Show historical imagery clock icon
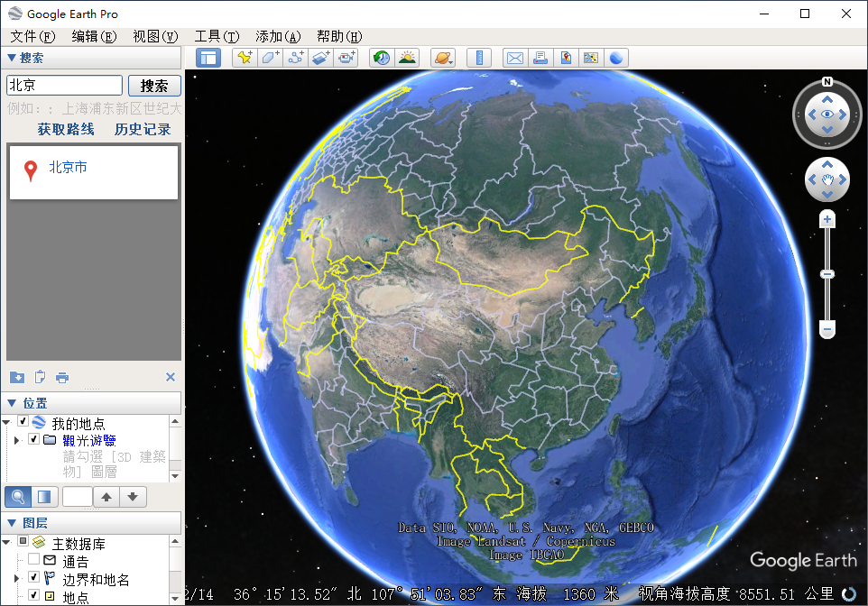Viewport: 868px width, 606px height. [382, 58]
